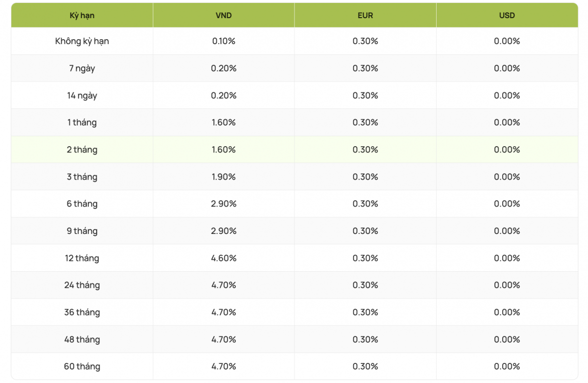Click the EUR column header
Screen dimensions: 588x383
[x=365, y=15]
